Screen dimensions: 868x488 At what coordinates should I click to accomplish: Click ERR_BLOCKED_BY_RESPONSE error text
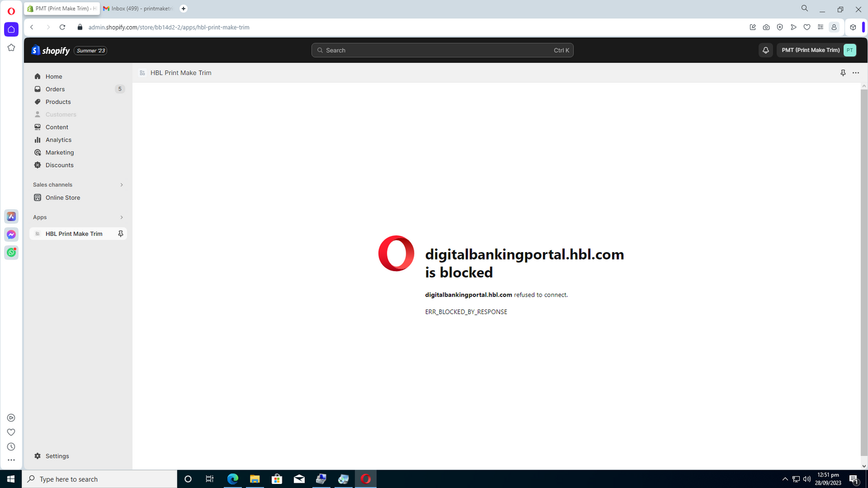coord(466,312)
